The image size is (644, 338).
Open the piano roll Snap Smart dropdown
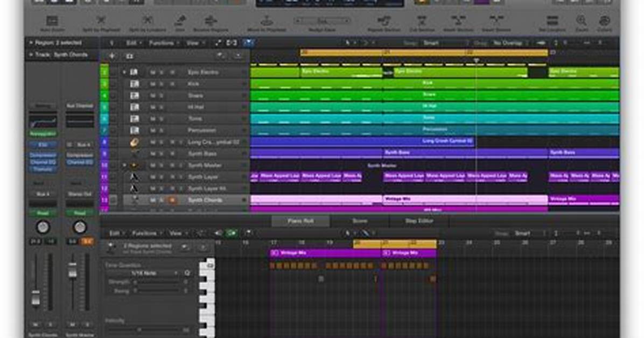[529, 233]
